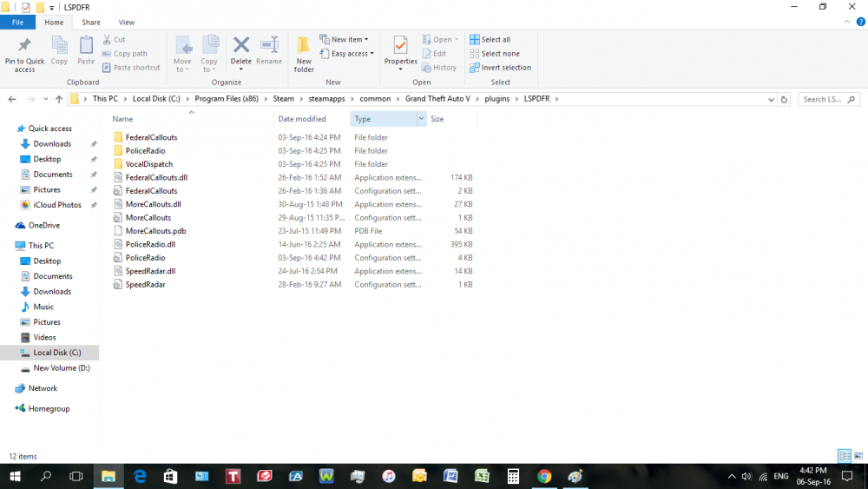This screenshot has height=489, width=868.
Task: Click the Copy ribbon icon
Action: 59,51
